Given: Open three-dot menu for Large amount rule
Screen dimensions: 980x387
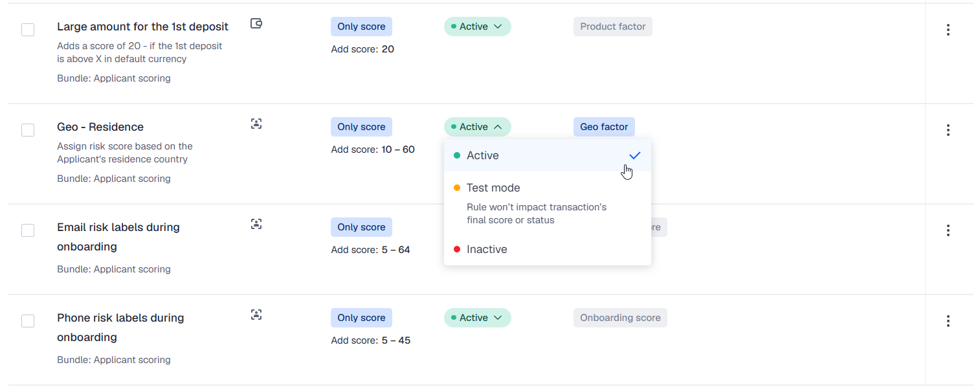Looking at the screenshot, I should (948, 30).
